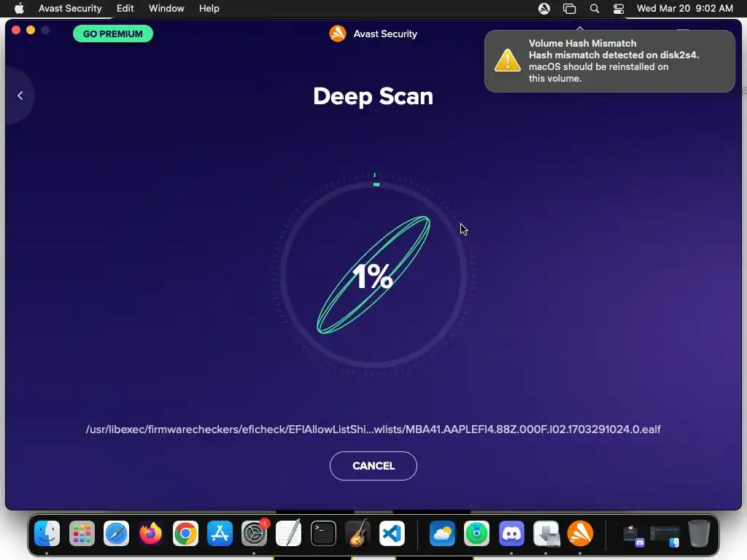Screen dimensions: 747x560
Task: Show date and time Wed Mar 20 9:02 AM
Action: (x=684, y=9)
